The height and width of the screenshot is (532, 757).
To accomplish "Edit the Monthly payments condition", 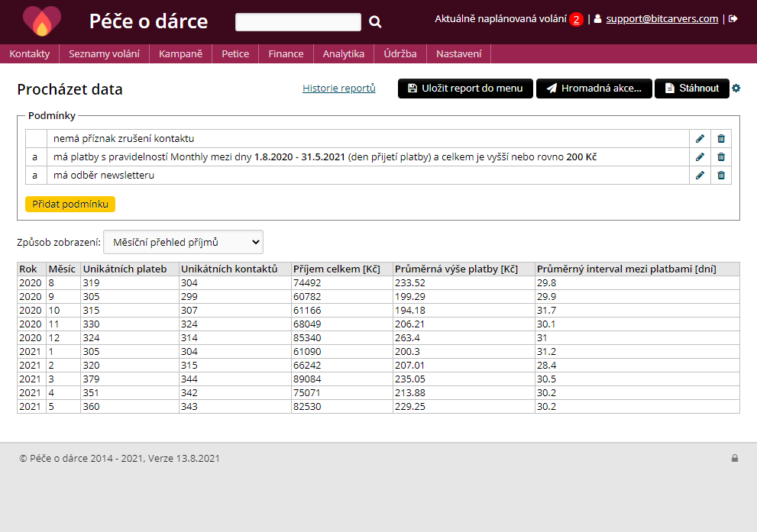I will tap(700, 157).
